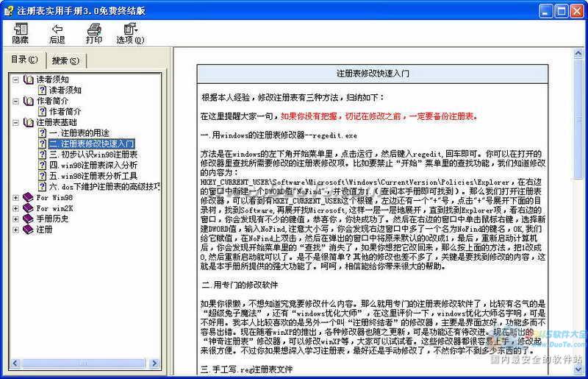Click the content pane scroll-down arrow
Viewport: 588px width, 379px height.
point(578,369)
